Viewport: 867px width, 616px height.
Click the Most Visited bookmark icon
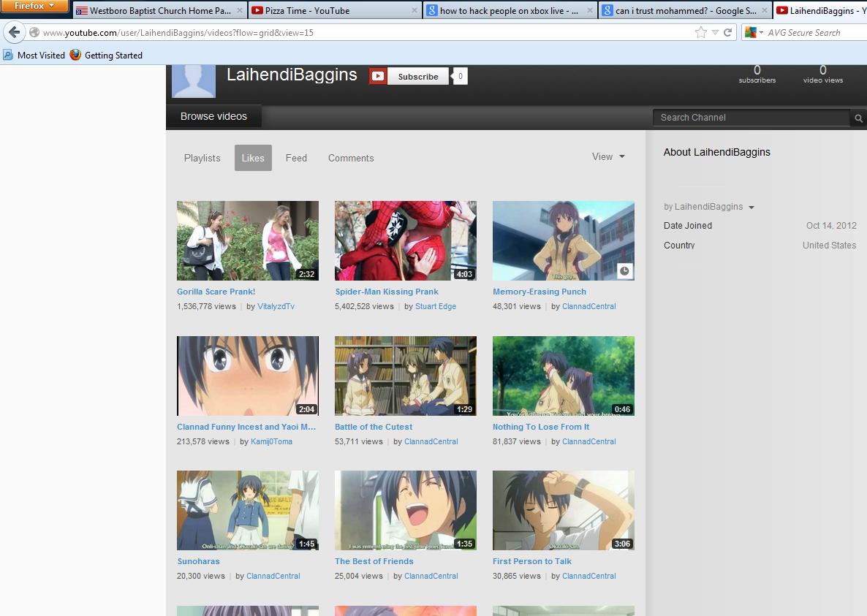pyautogui.click(x=8, y=56)
